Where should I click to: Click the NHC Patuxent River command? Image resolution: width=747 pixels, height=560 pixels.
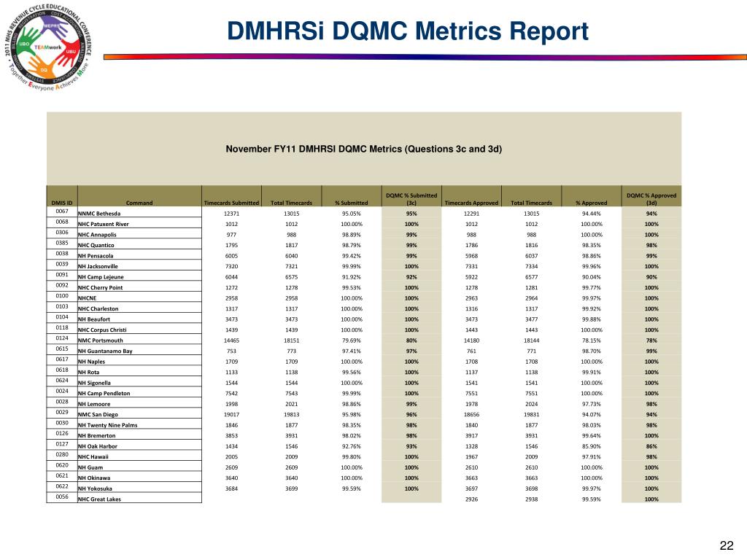point(104,224)
